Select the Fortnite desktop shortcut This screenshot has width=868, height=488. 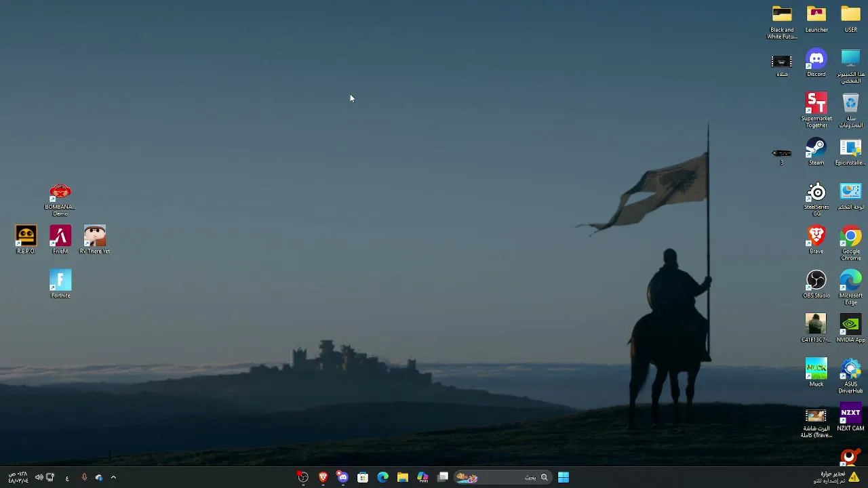[60, 285]
